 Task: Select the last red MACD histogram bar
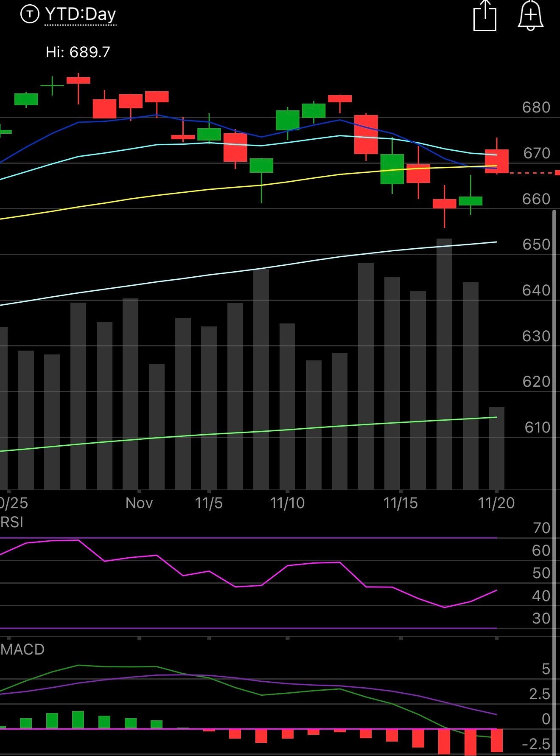coord(497,741)
